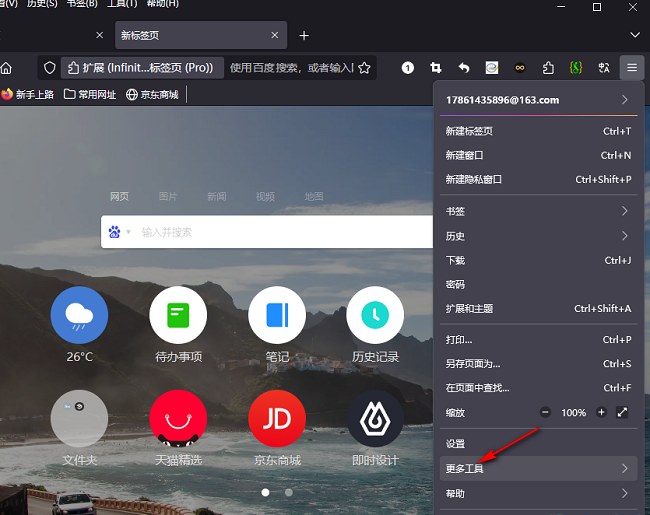The width and height of the screenshot is (650, 515).
Task: Click the 历史记录 clock shortcut icon
Action: click(x=375, y=316)
